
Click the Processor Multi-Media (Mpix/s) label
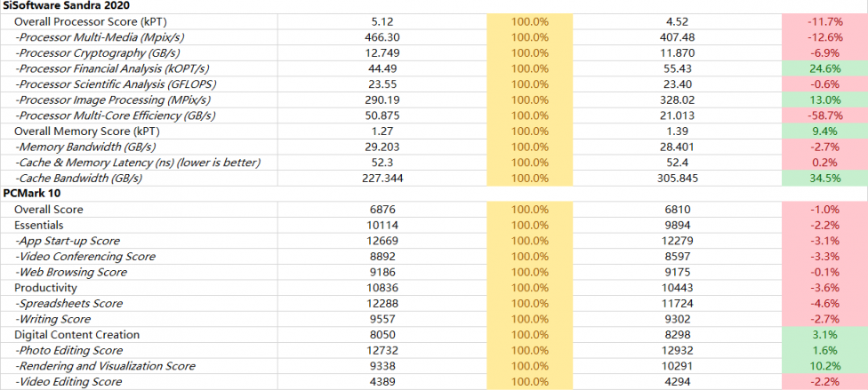(x=100, y=37)
